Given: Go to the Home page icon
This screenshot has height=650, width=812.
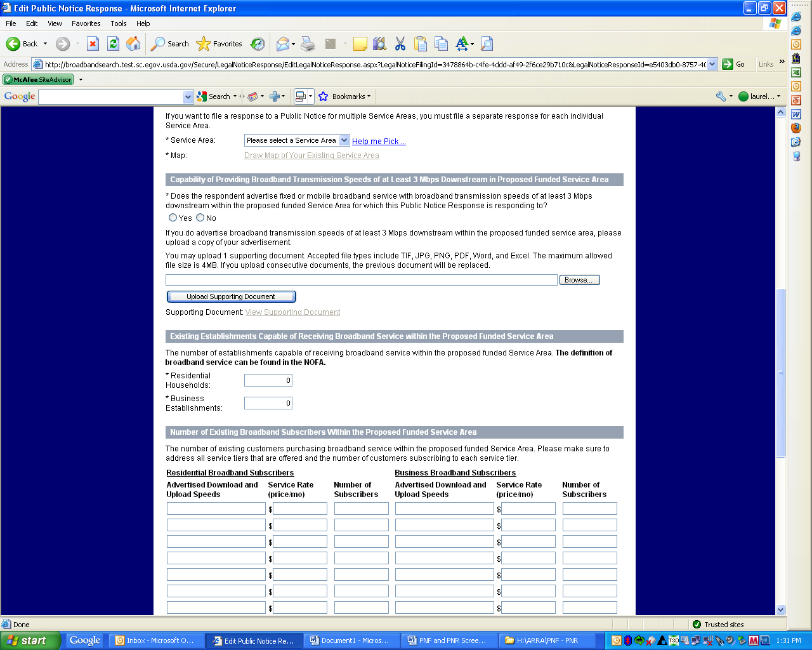Looking at the screenshot, I should tap(133, 44).
